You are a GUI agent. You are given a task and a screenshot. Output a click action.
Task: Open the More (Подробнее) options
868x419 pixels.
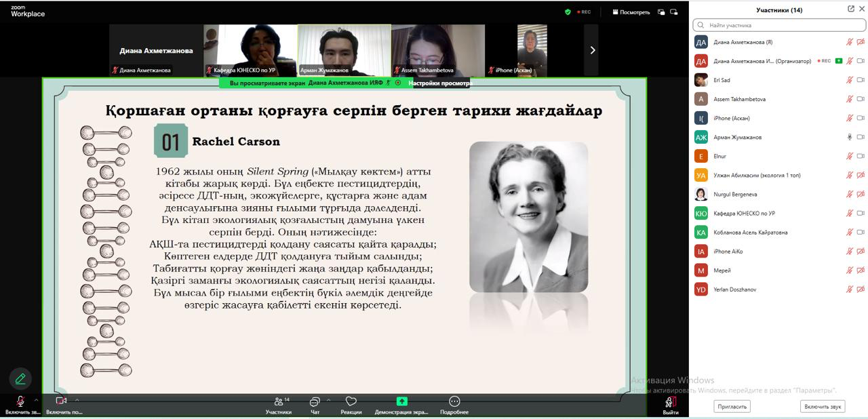pos(454,402)
